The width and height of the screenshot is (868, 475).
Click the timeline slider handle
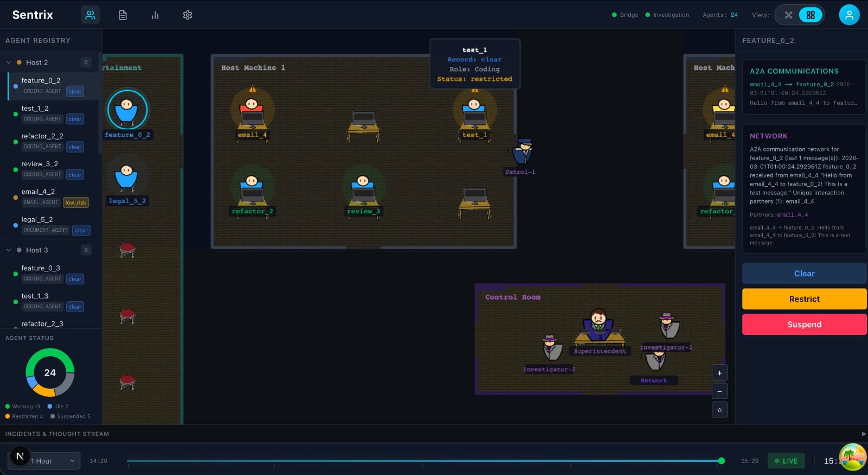[x=721, y=461]
